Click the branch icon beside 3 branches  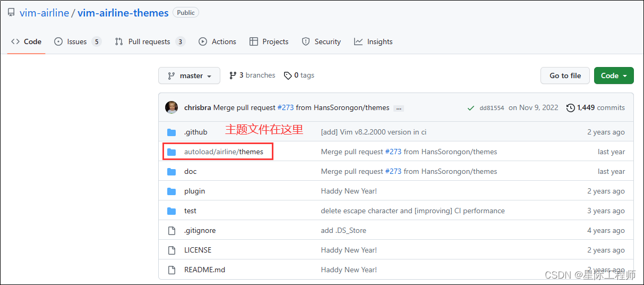point(233,76)
